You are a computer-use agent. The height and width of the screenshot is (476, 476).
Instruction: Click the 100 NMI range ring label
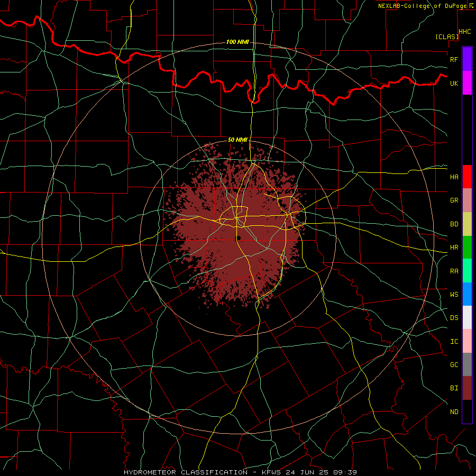237,42
